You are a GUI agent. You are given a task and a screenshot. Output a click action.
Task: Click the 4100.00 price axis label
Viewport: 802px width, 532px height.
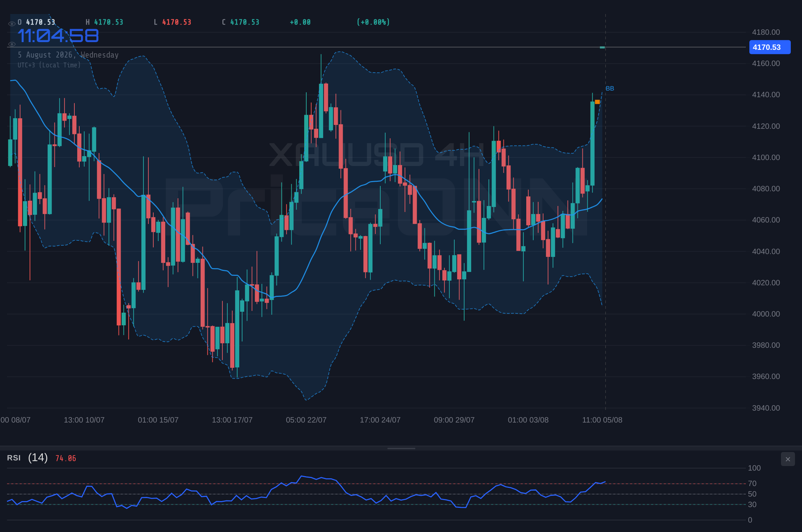point(766,158)
